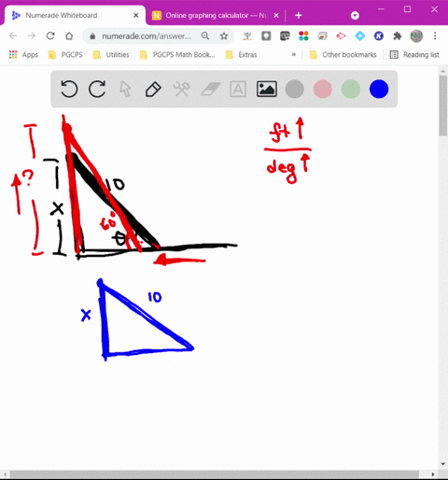448x480 pixels.
Task: Click the black monitor extension icon next to the dark square
Action: (x=285, y=36)
